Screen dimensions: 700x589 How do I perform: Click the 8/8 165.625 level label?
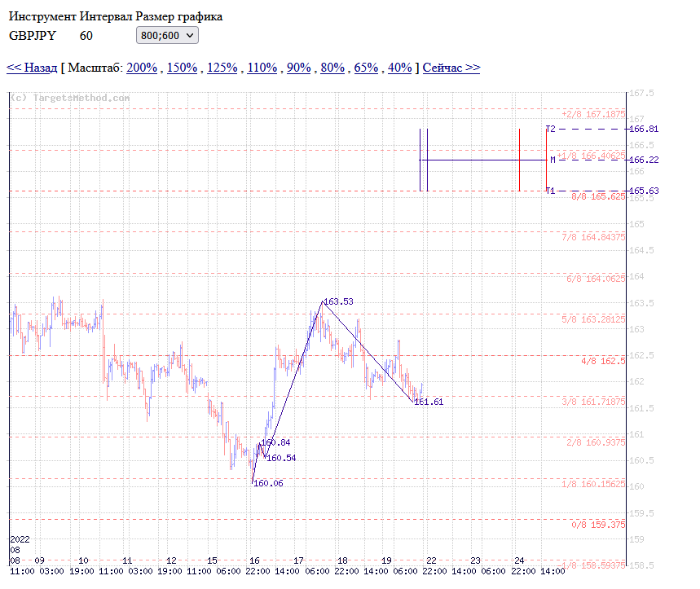(x=598, y=196)
